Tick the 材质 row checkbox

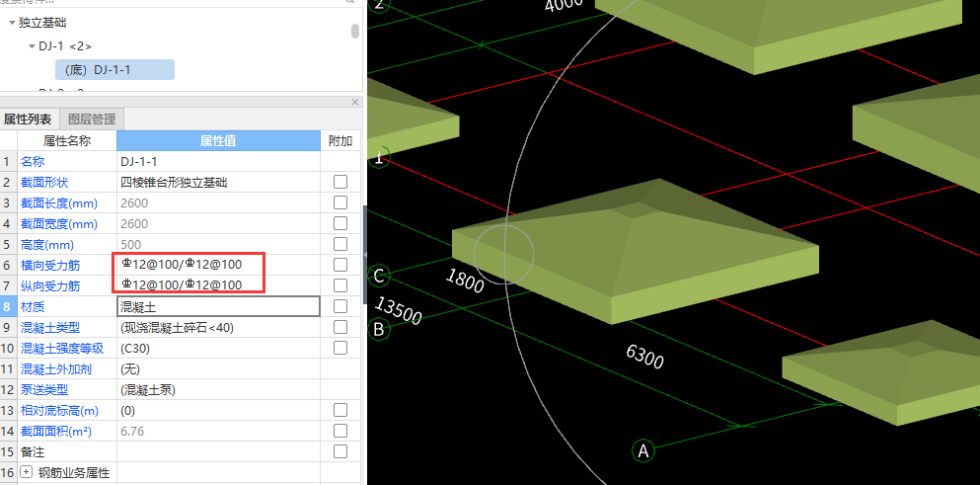click(x=340, y=306)
